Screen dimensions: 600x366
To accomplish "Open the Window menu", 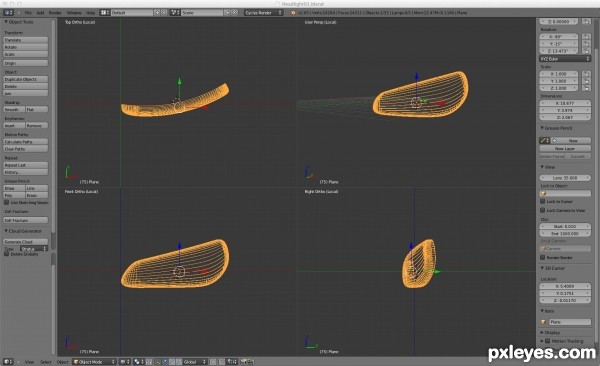I will point(74,13).
